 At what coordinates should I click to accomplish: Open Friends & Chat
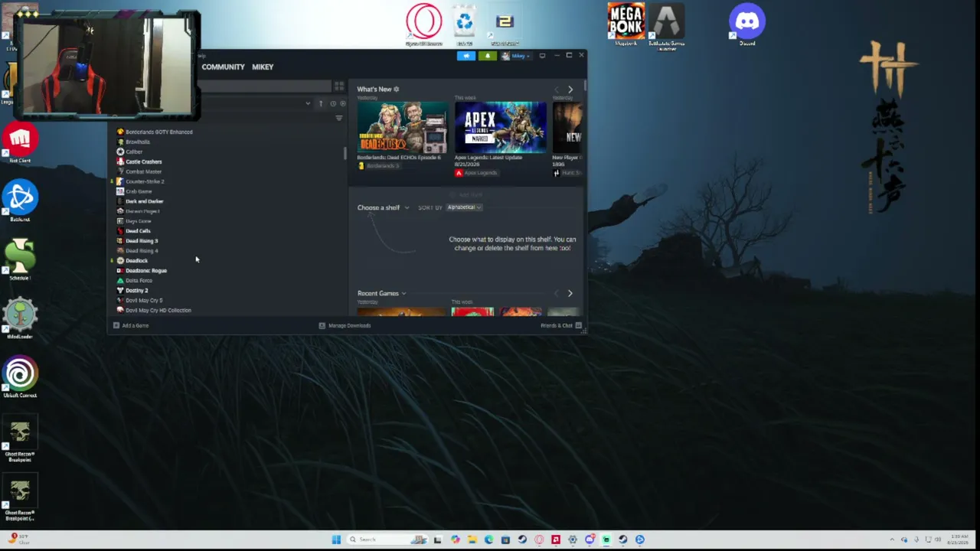coord(561,326)
